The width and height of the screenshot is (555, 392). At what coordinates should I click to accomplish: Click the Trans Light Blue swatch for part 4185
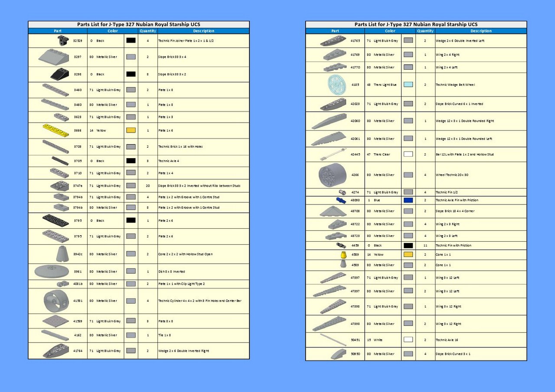pyautogui.click(x=408, y=84)
